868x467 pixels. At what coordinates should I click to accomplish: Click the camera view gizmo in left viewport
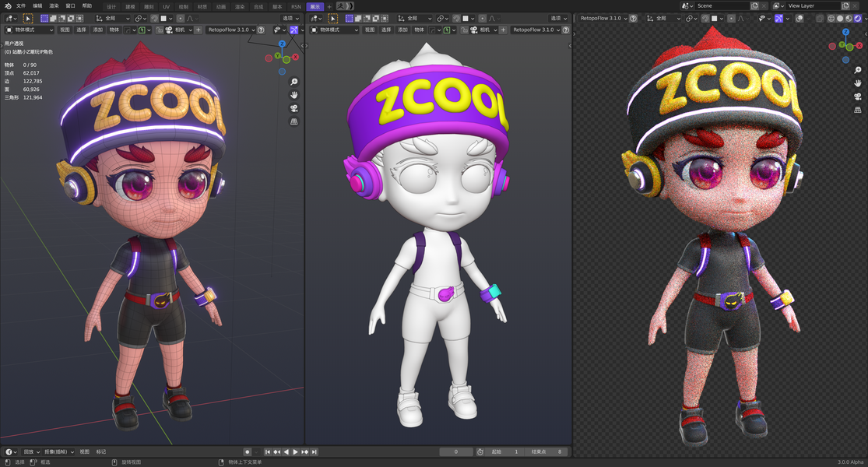click(x=294, y=108)
